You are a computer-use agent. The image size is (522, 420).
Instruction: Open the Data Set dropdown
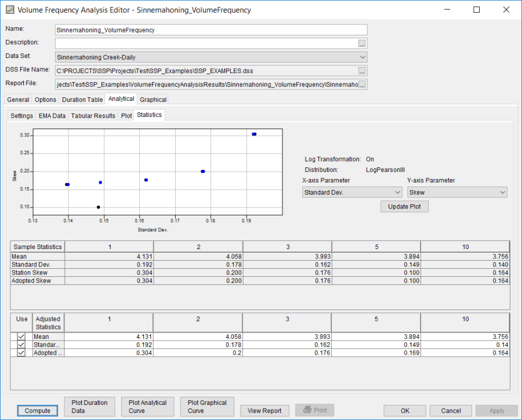coord(211,57)
